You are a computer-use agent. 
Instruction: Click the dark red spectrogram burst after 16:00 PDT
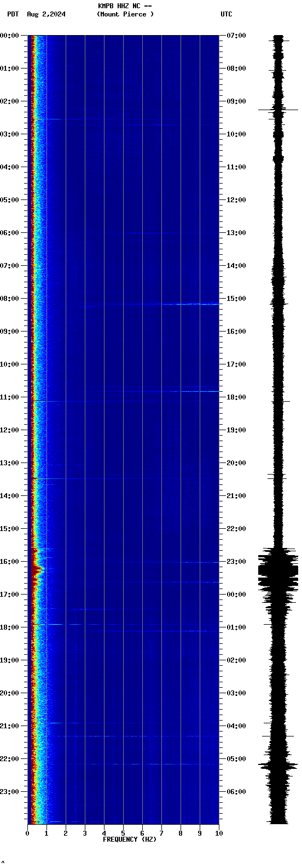pyautogui.click(x=36, y=570)
